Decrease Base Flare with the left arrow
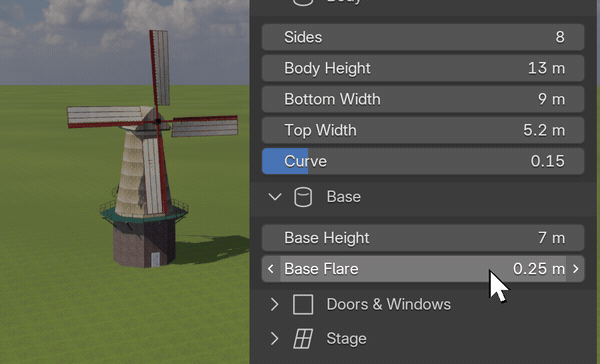The image size is (600, 364). click(x=271, y=269)
